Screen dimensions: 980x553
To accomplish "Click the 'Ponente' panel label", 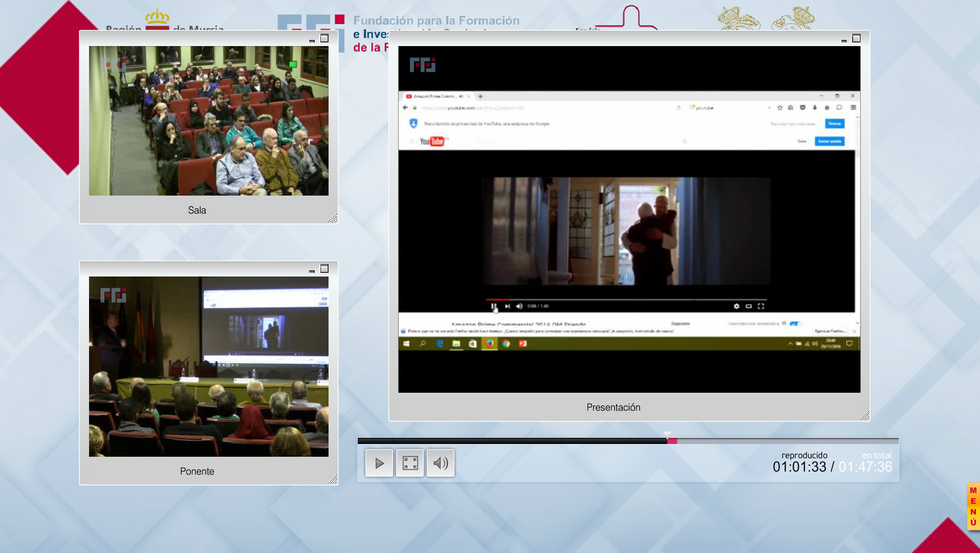I will tap(197, 472).
